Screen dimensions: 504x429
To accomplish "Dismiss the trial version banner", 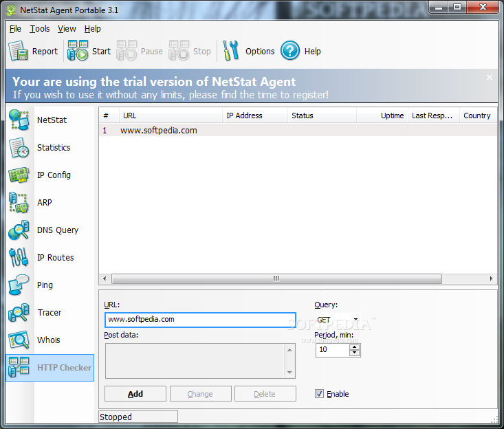I will click(489, 78).
